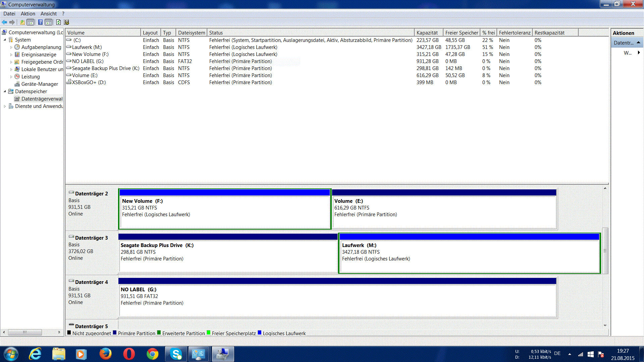This screenshot has height=362, width=644.
Task: Click the green Refresh toolbar icon
Action: 58,22
